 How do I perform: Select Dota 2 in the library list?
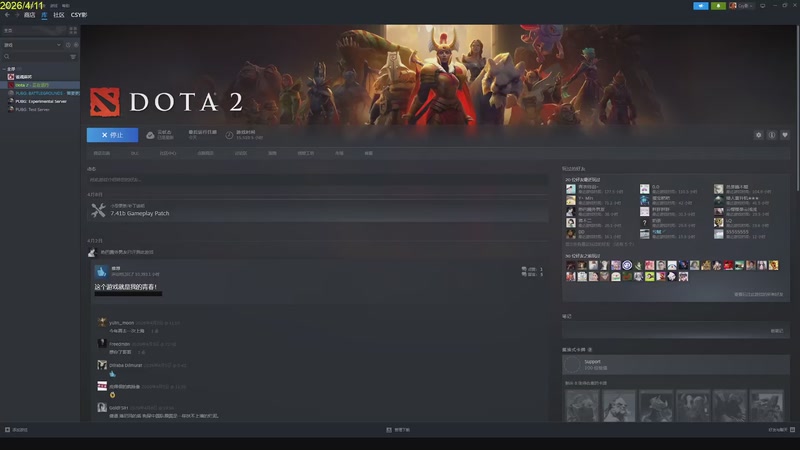tap(40, 85)
